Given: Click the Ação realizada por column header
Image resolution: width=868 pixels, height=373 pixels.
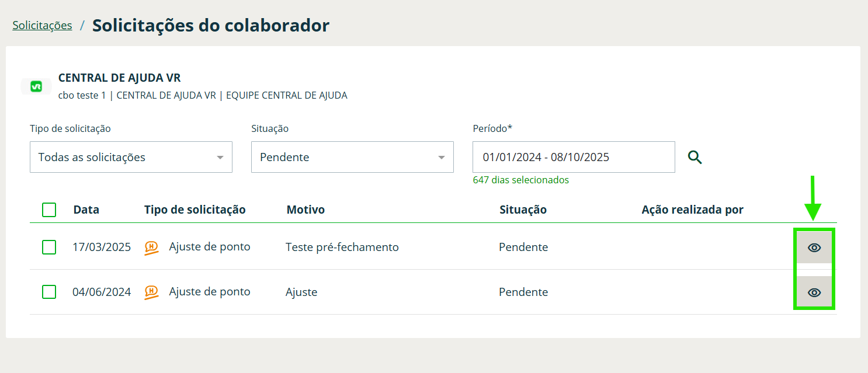Looking at the screenshot, I should [692, 210].
